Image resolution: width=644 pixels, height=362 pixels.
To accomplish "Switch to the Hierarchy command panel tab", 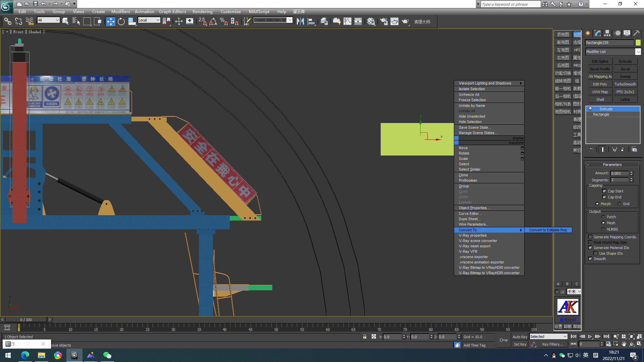I will click(607, 33).
